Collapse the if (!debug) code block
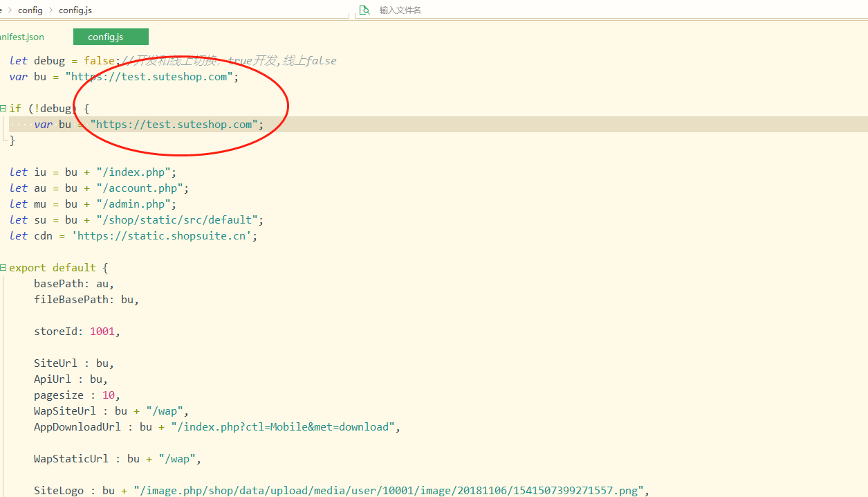Screen dimensions: 868x497 point(3,109)
